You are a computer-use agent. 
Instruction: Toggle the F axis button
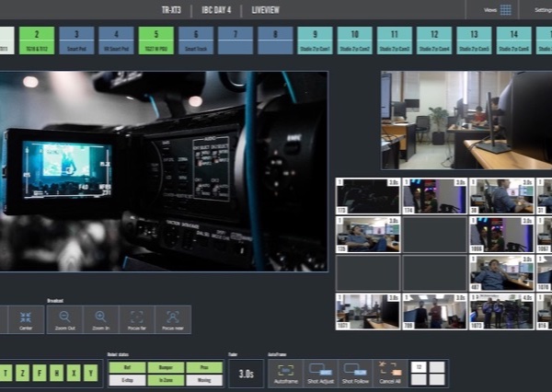[40, 373]
